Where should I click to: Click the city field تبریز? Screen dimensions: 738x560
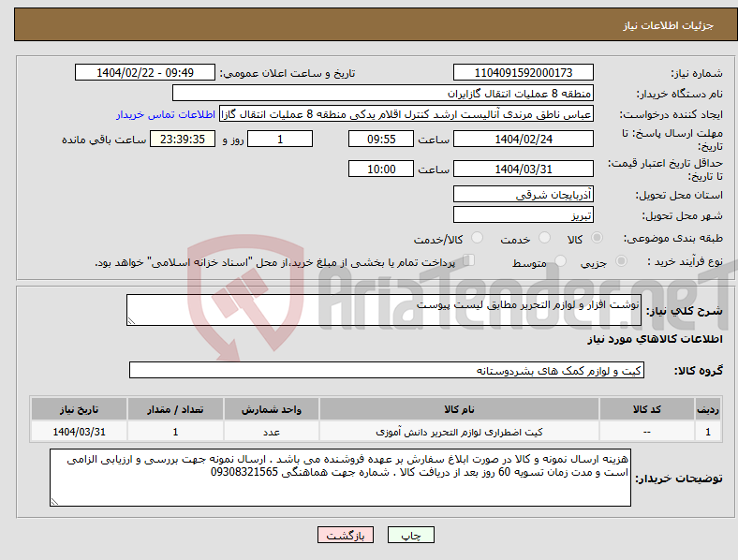pos(523,215)
